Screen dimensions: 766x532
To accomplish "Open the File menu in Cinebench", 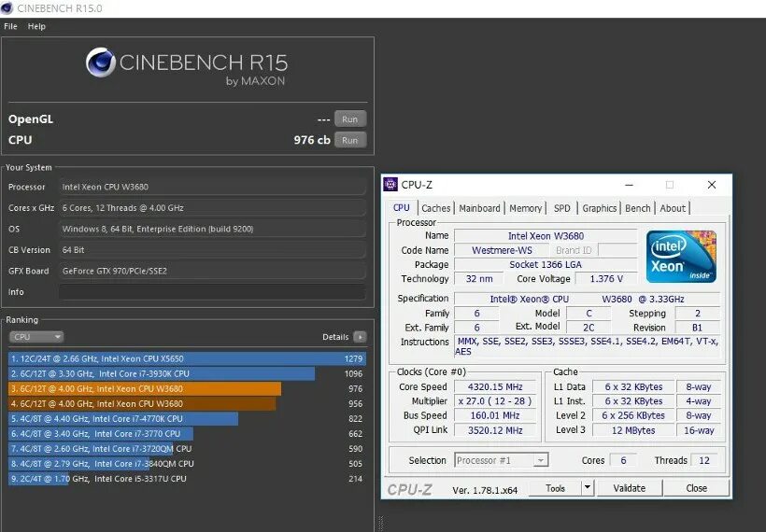I will [10, 26].
